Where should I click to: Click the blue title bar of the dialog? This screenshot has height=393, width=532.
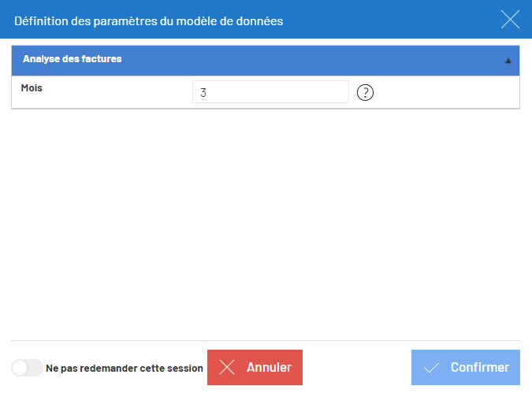[x=266, y=20]
